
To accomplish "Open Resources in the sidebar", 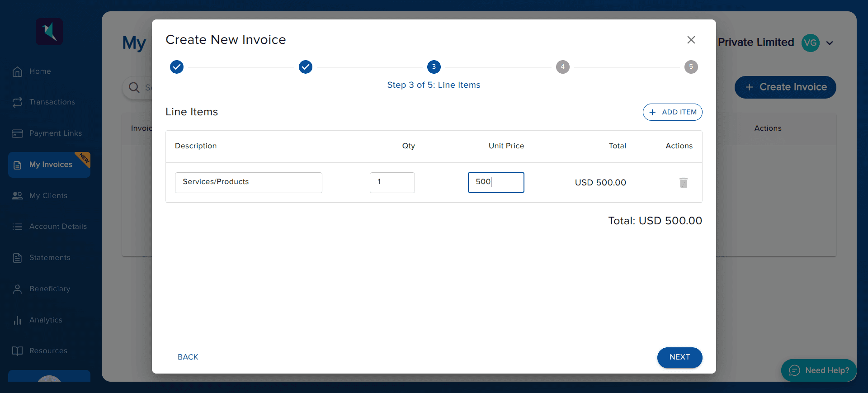I will point(48,351).
